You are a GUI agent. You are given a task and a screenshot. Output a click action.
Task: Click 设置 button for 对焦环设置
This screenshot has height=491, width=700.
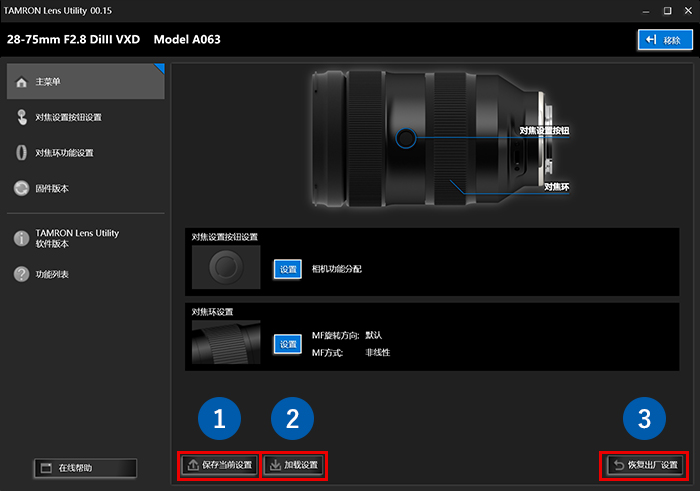(288, 345)
